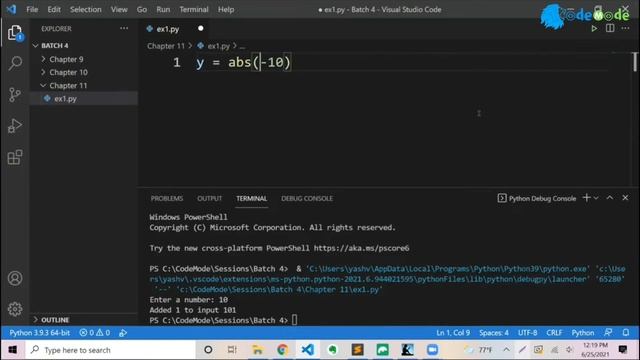640x360 pixels.
Task: Click the Visual Studio Code taskbar icon
Action: pyautogui.click(x=308, y=350)
